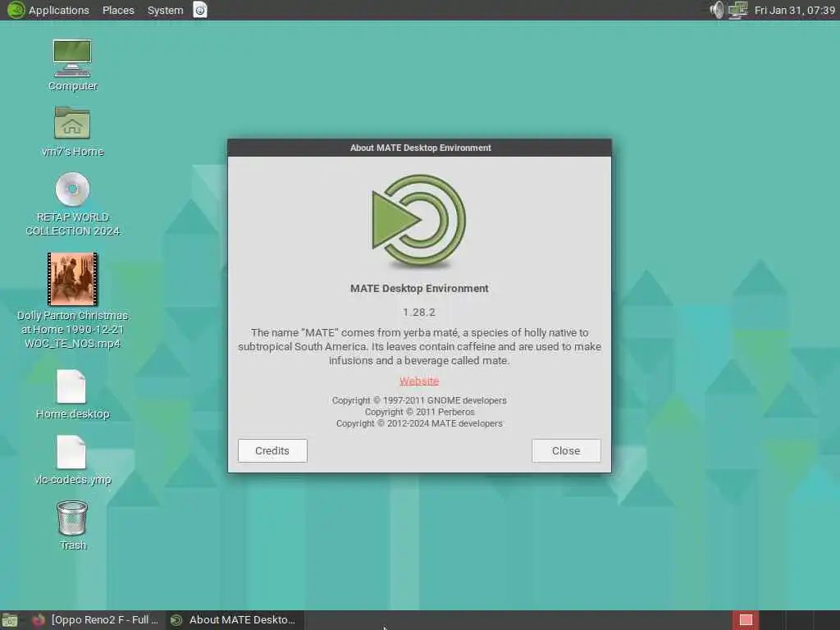Close the About MATE dialog
The height and width of the screenshot is (630, 840).
[566, 450]
